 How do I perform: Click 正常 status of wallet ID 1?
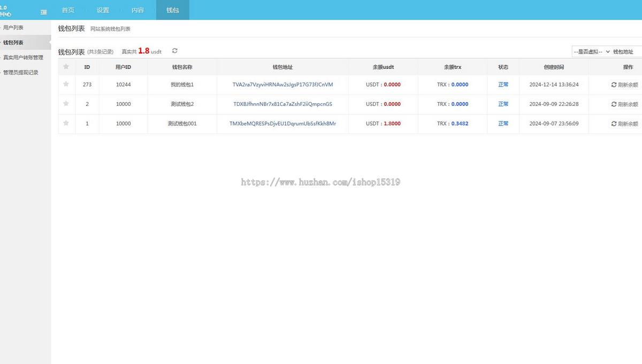503,123
